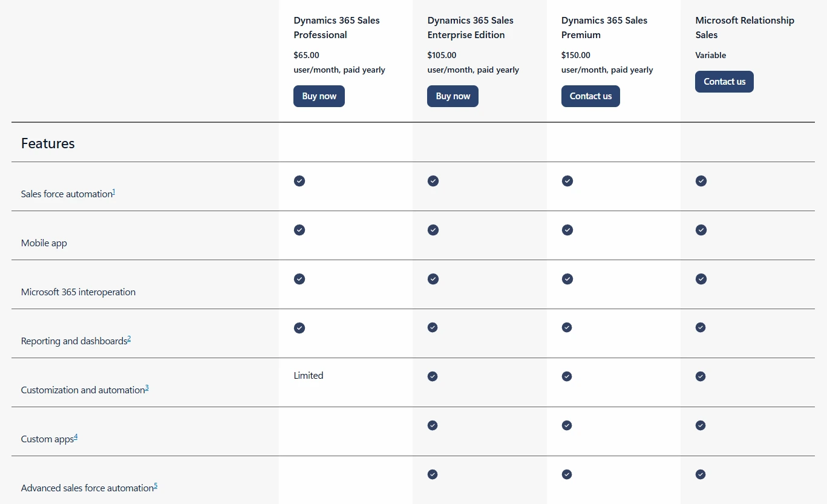Viewport: 827px width, 504px height.
Task: Click Contact us under Dynamics 365 Sales Premium
Action: (590, 96)
